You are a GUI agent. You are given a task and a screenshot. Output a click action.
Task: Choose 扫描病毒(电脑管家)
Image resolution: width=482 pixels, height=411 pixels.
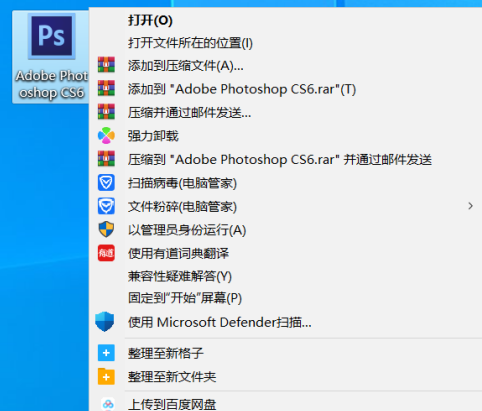[x=182, y=183]
